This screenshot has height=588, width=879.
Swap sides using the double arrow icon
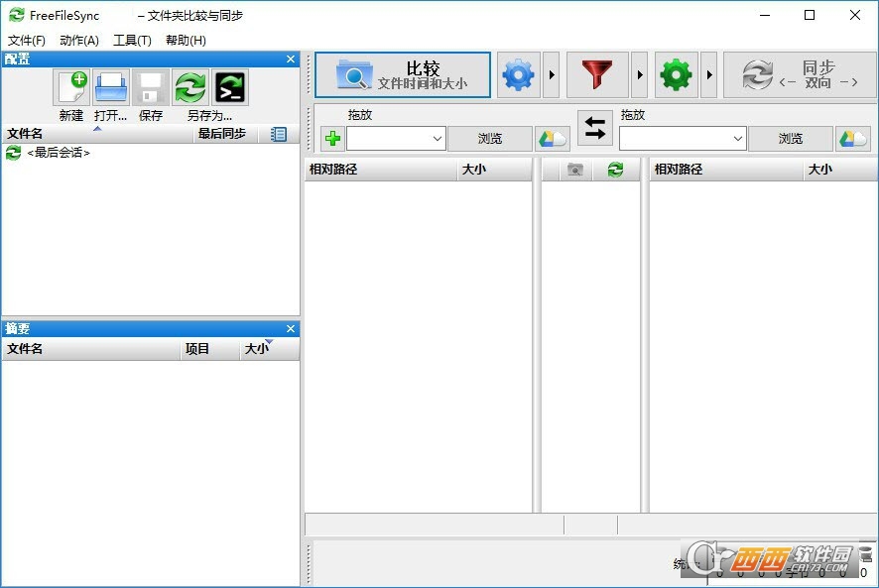point(595,128)
